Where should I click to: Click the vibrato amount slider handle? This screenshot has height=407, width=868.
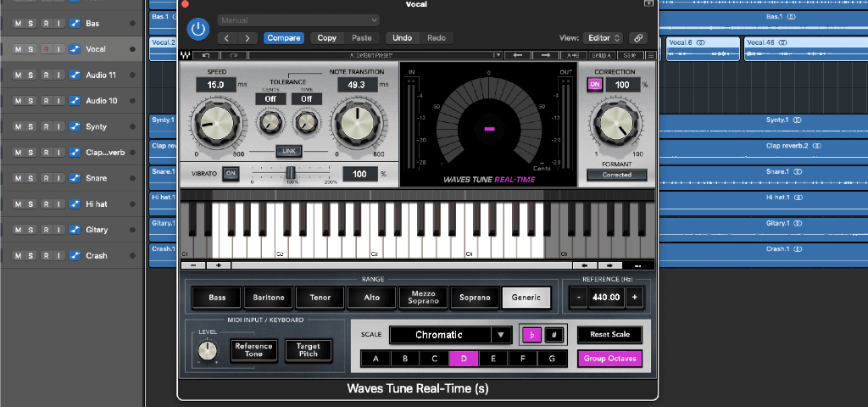290,173
